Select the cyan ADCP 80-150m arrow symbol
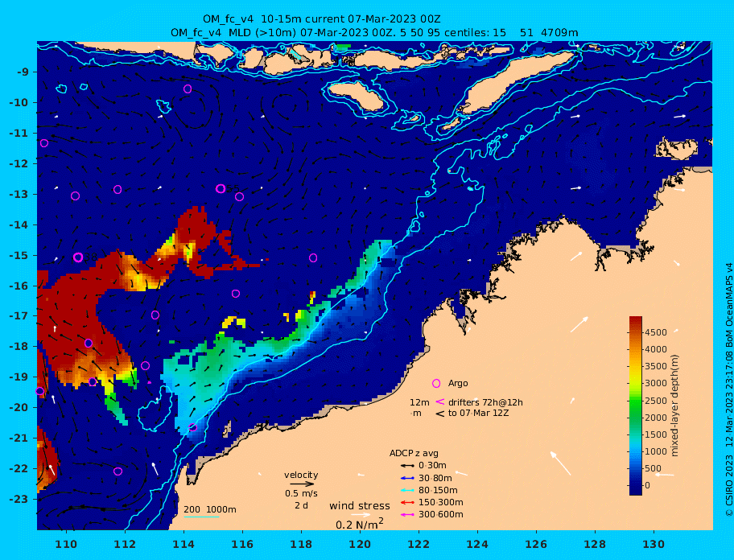Viewport: 734px width, 560px height. pyautogui.click(x=408, y=490)
